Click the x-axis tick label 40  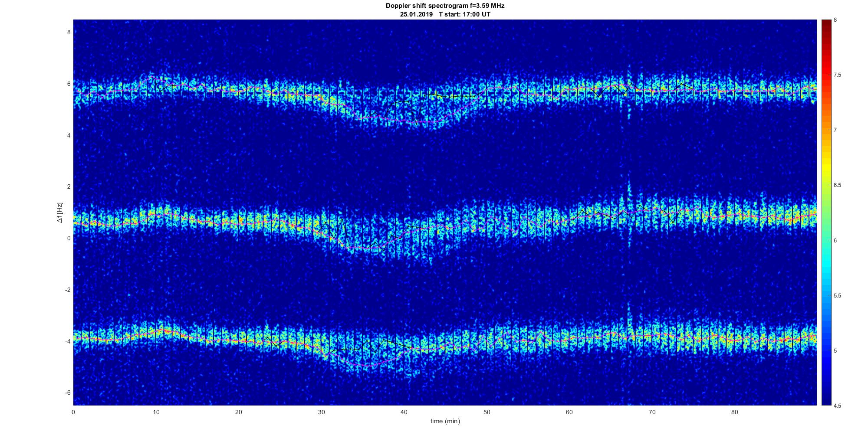coord(404,412)
